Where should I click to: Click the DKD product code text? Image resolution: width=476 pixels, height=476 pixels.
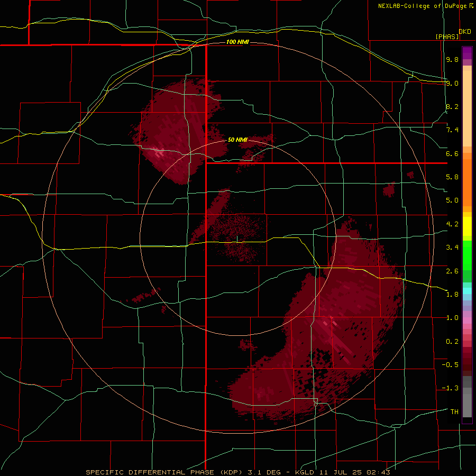465,31
